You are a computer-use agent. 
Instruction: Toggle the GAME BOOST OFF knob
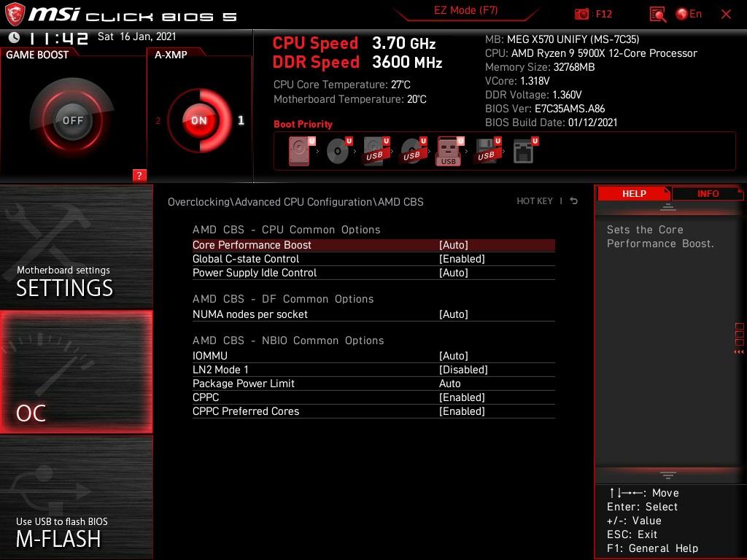[72, 120]
